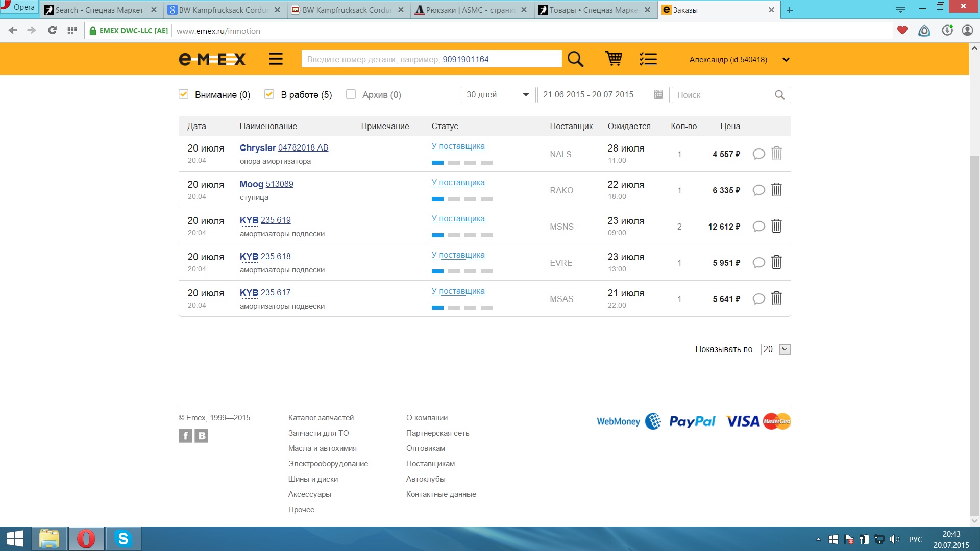Delete the Moog 513089 order via trash icon

[x=776, y=190]
